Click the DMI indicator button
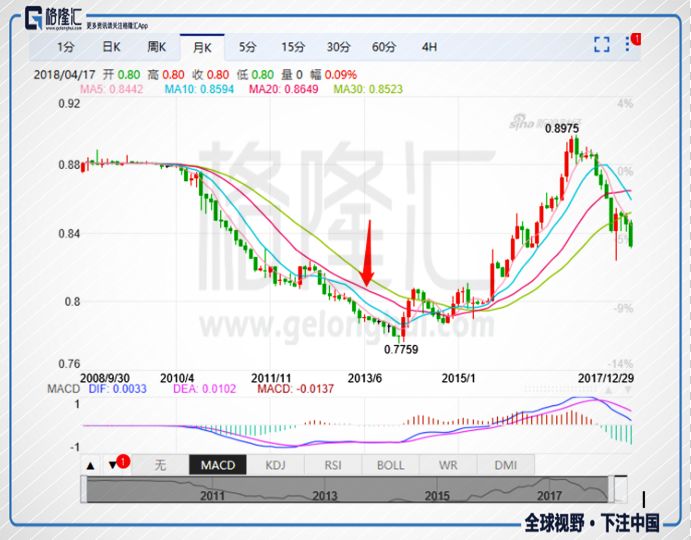 point(505,465)
